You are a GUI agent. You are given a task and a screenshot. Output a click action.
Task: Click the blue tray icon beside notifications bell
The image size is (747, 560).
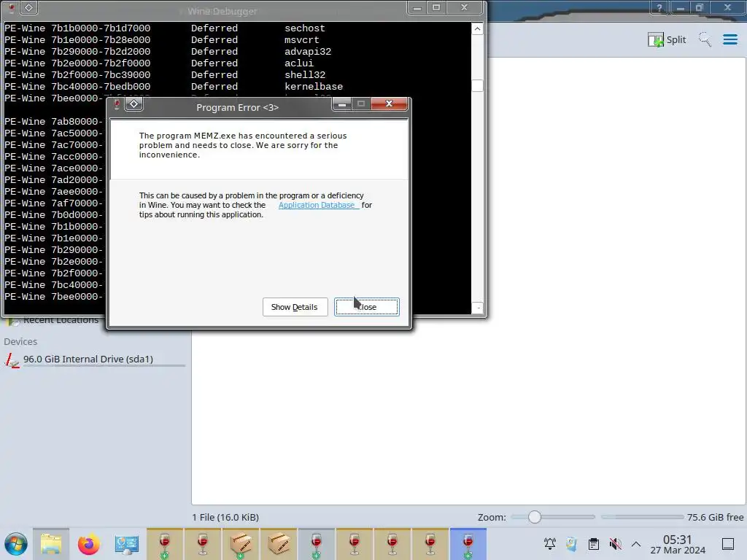572,544
